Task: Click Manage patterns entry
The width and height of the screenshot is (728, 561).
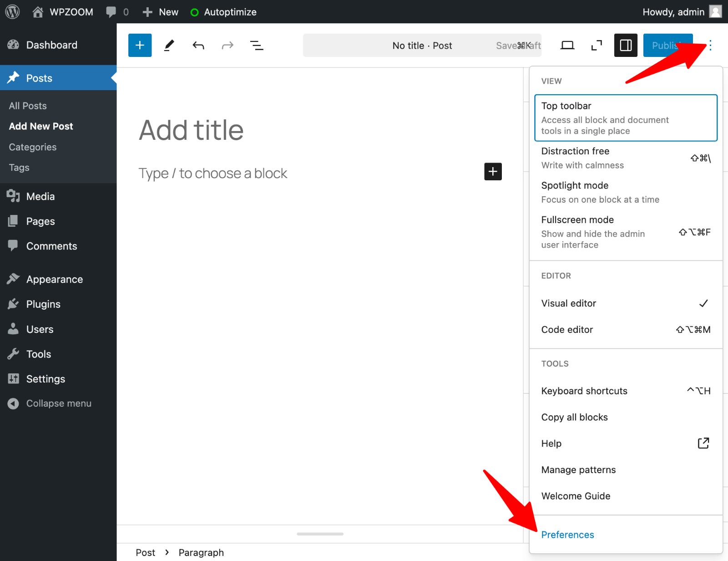Action: click(626, 470)
